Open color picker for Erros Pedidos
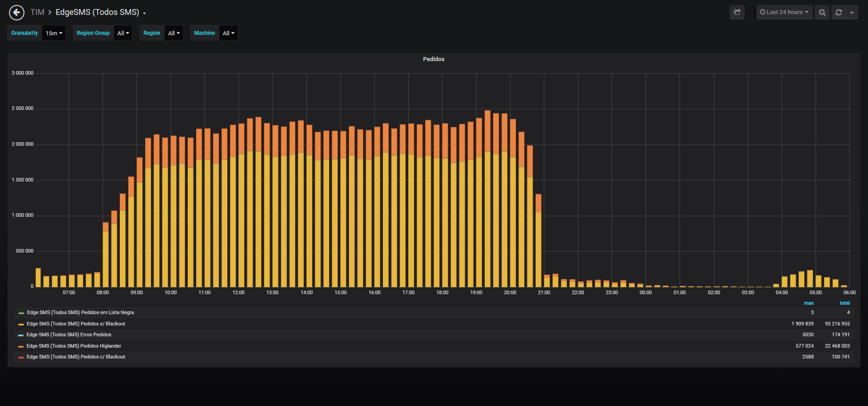The image size is (868, 406). tap(21, 335)
